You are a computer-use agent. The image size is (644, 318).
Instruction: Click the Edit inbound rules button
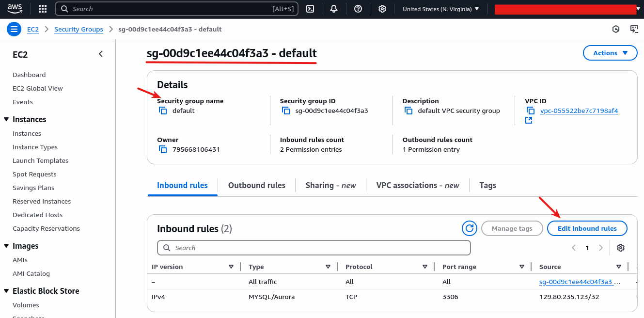point(587,228)
